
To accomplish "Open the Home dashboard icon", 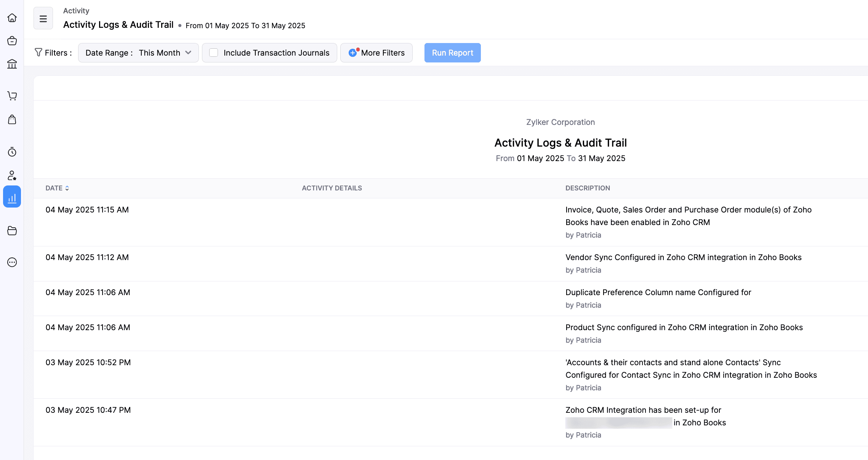I will click(x=12, y=18).
